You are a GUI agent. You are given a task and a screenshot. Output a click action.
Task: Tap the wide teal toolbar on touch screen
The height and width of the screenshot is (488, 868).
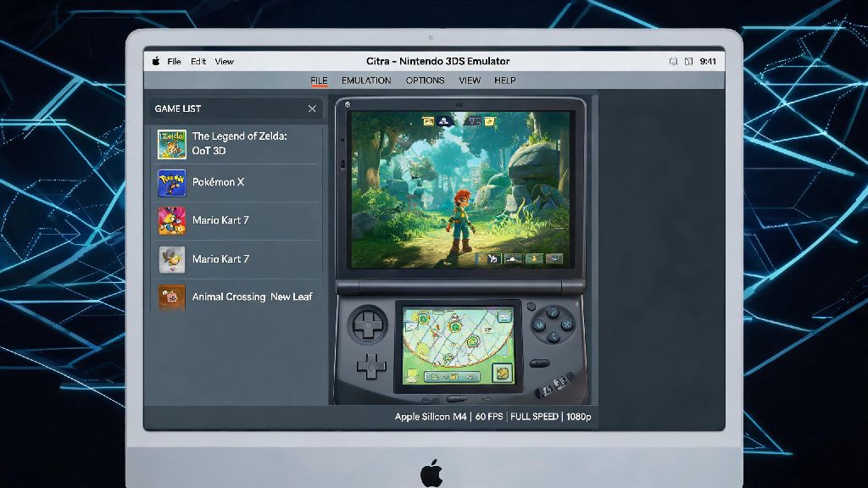452,377
